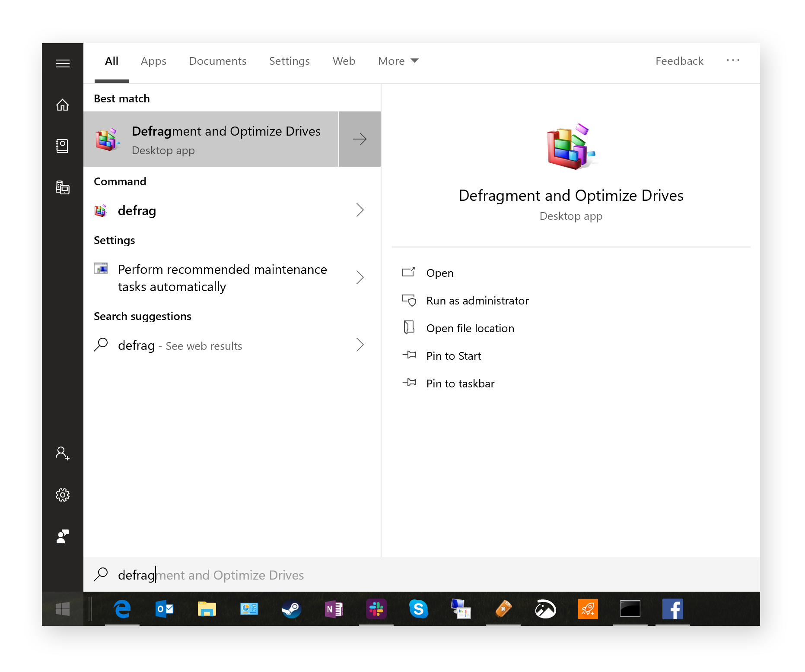This screenshot has width=805, height=672.
Task: Click the Run as administrator shield icon
Action: point(409,301)
